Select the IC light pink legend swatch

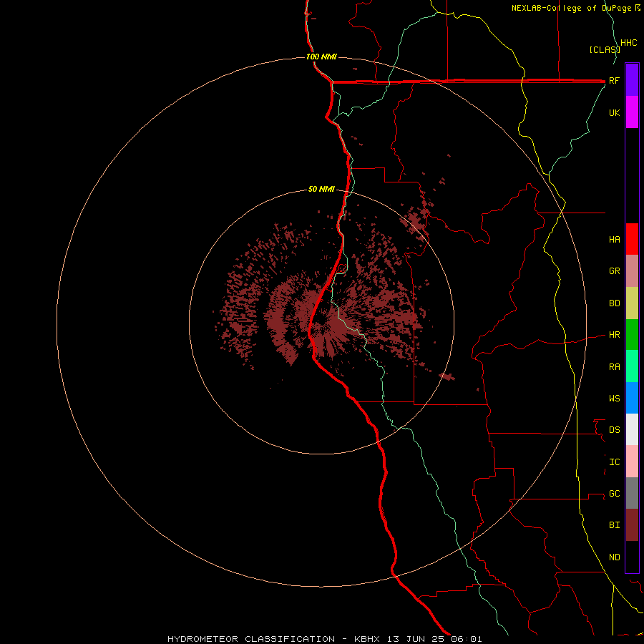[632, 462]
